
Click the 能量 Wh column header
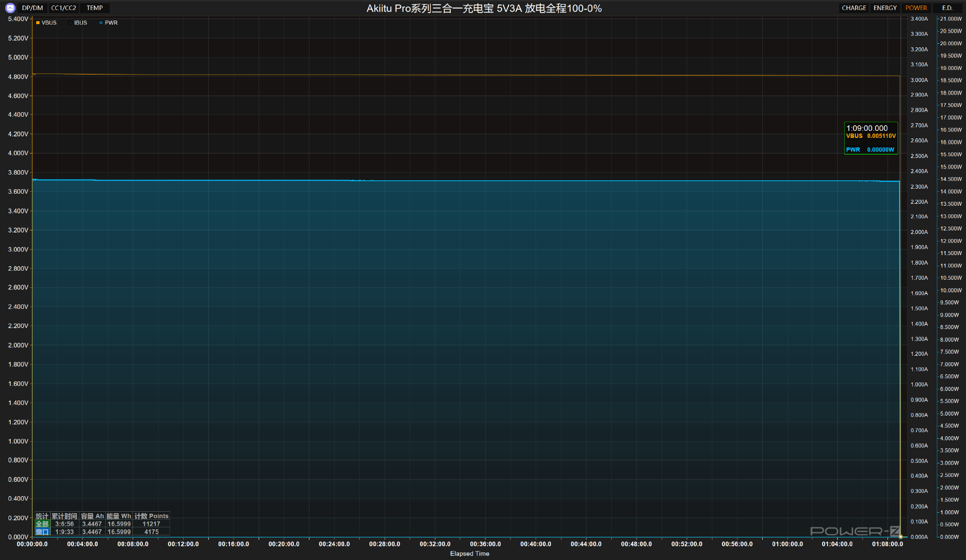(119, 516)
